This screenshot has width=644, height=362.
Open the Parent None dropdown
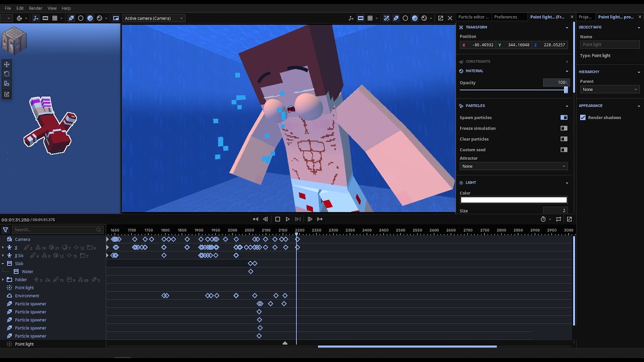pyautogui.click(x=610, y=89)
